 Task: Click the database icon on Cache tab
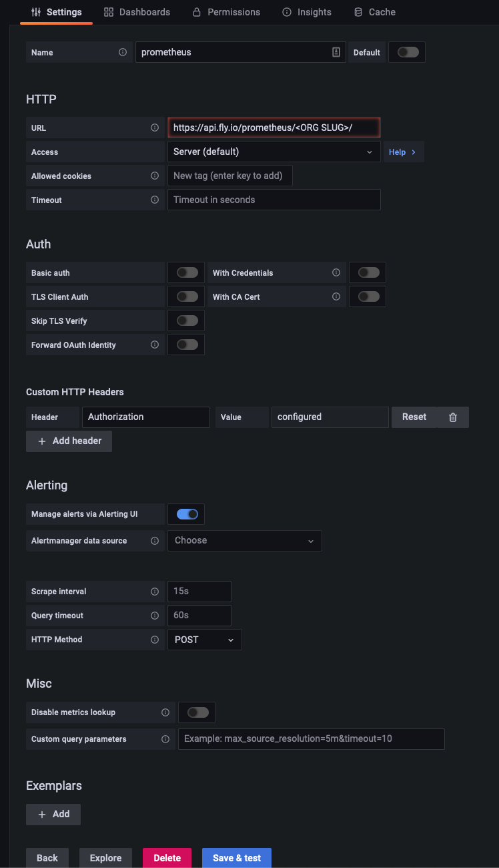pos(358,12)
